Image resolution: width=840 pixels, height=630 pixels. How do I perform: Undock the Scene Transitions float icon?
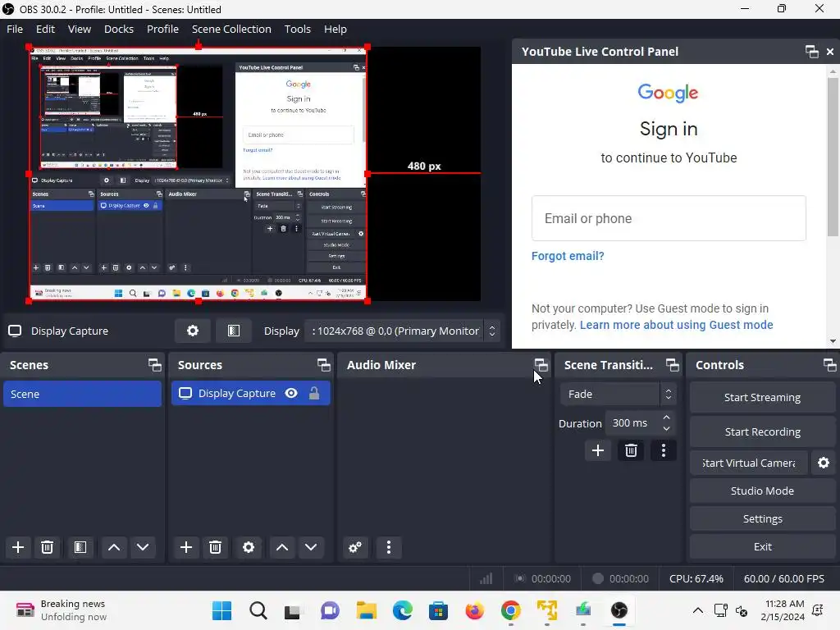(x=673, y=365)
